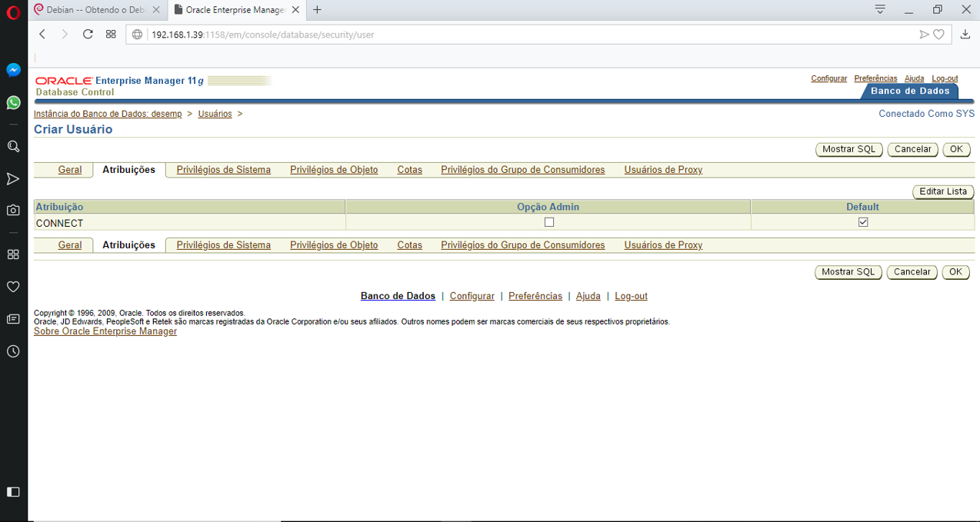The height and width of the screenshot is (522, 980).
Task: Open the tab menu icon in title bar
Action: 880,10
